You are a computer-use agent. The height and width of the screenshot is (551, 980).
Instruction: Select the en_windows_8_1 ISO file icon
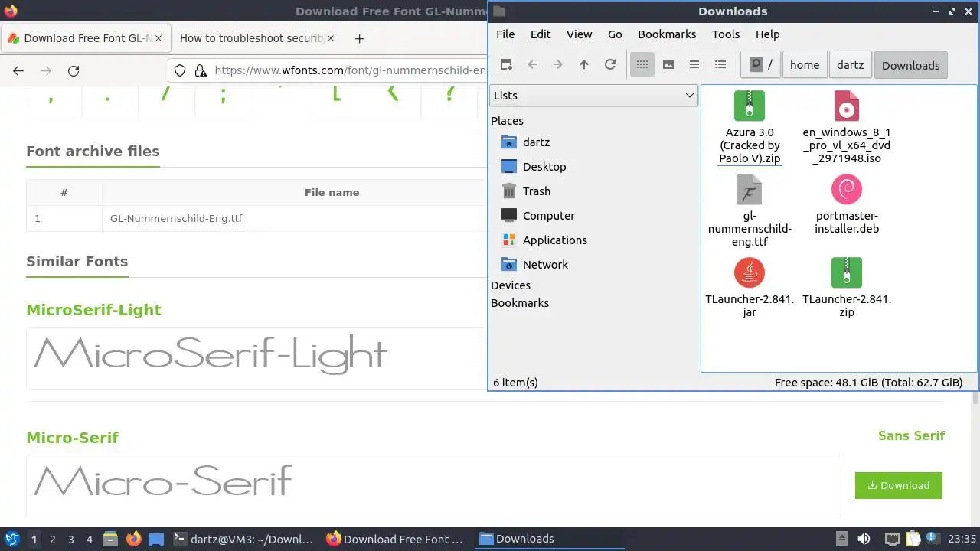tap(846, 106)
